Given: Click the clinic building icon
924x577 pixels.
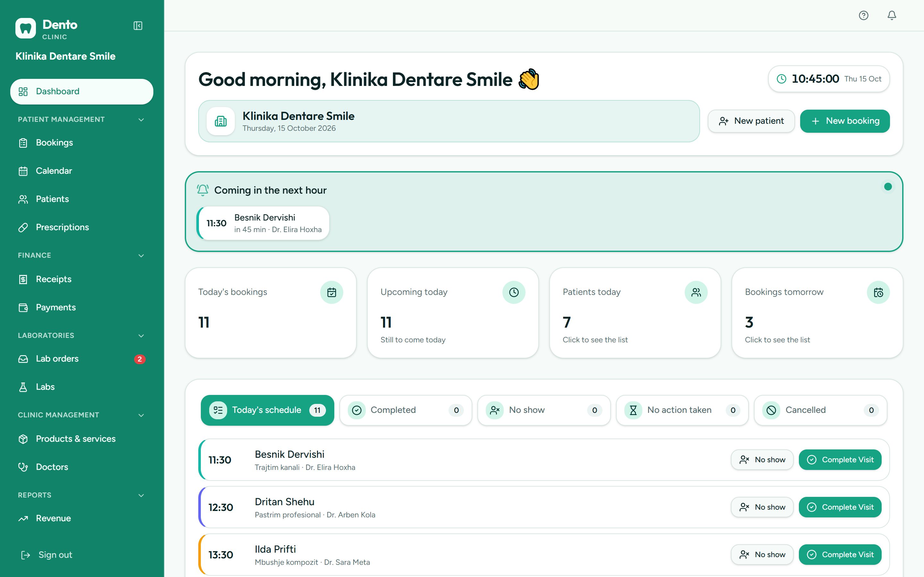Looking at the screenshot, I should pos(221,121).
